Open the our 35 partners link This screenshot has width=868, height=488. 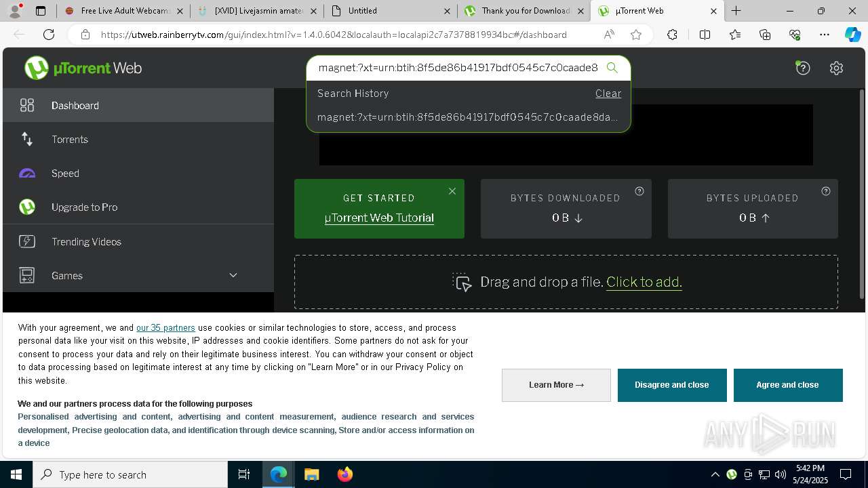pyautogui.click(x=165, y=327)
